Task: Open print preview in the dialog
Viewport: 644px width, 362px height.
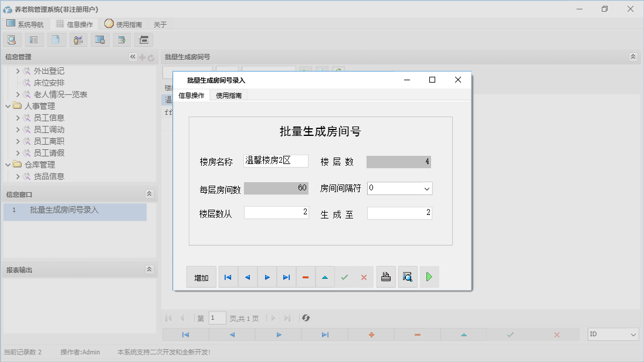Action: click(408, 276)
